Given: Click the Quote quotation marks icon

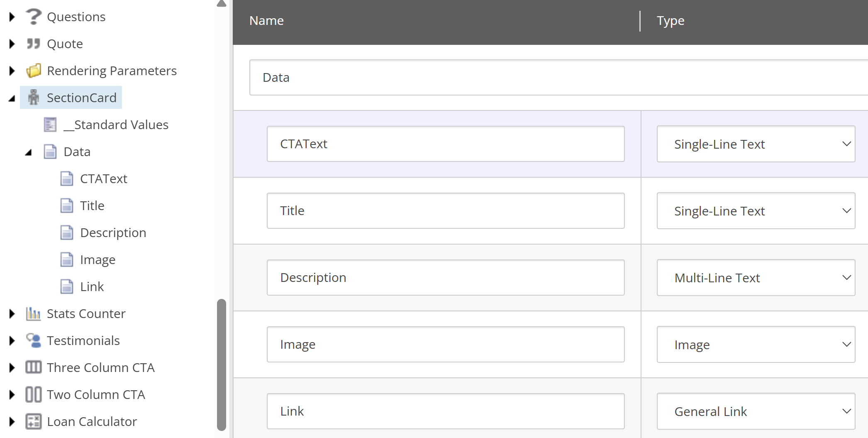Looking at the screenshot, I should [x=34, y=44].
